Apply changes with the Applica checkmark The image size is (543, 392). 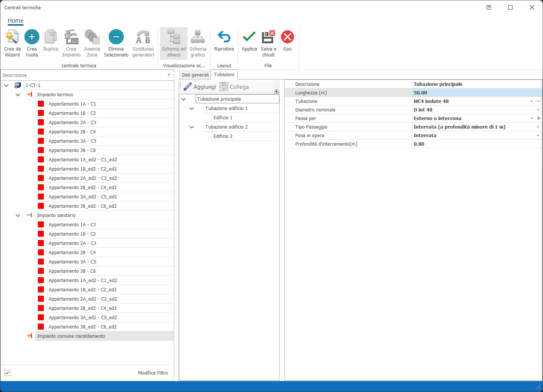[x=249, y=37]
